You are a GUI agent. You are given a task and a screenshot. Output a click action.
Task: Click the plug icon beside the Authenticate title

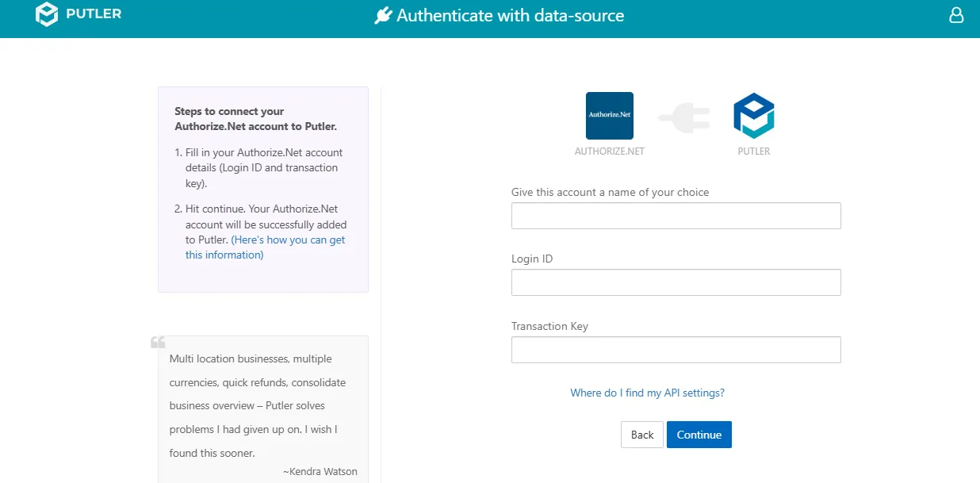pos(384,16)
